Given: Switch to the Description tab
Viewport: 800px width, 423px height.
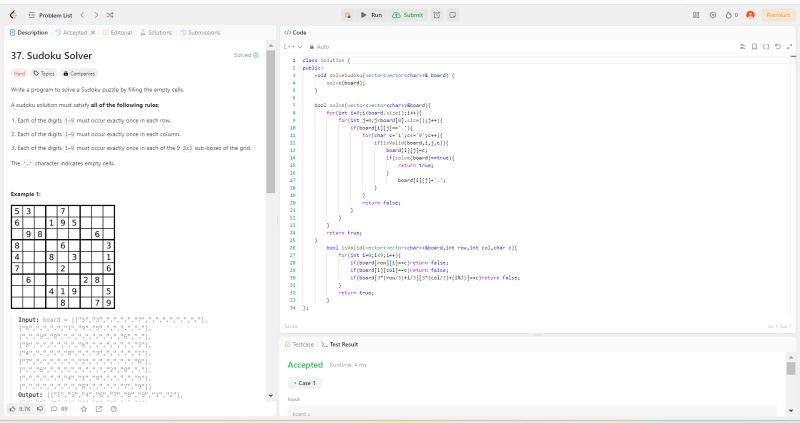Looking at the screenshot, I should pyautogui.click(x=29, y=33).
